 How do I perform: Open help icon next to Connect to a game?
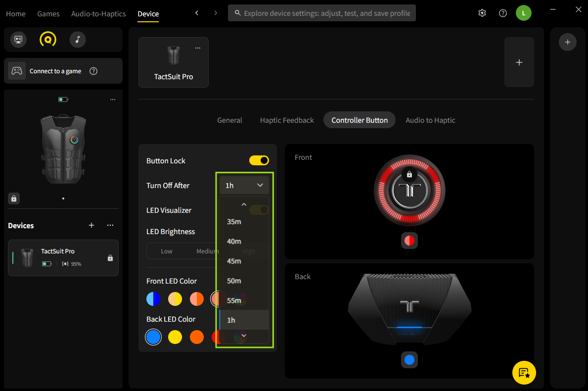pyautogui.click(x=93, y=71)
